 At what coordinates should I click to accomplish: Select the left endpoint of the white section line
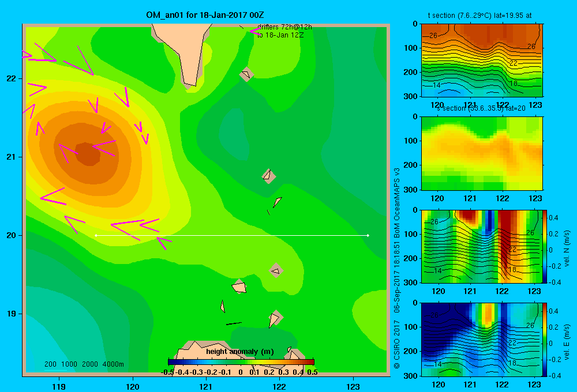[x=96, y=235]
